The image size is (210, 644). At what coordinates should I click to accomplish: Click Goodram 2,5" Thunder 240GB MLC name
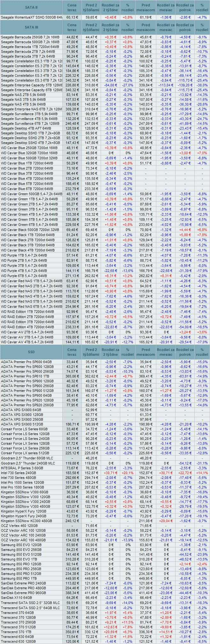[28, 463]
